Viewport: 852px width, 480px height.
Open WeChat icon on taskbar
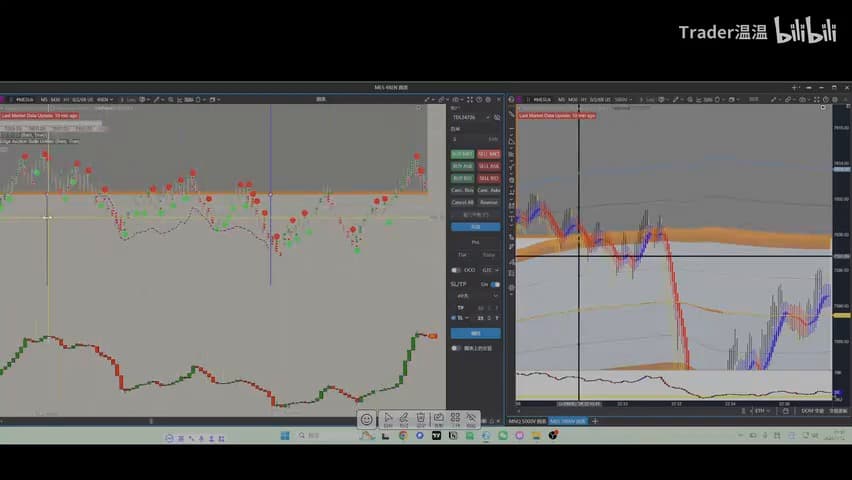tap(503, 435)
